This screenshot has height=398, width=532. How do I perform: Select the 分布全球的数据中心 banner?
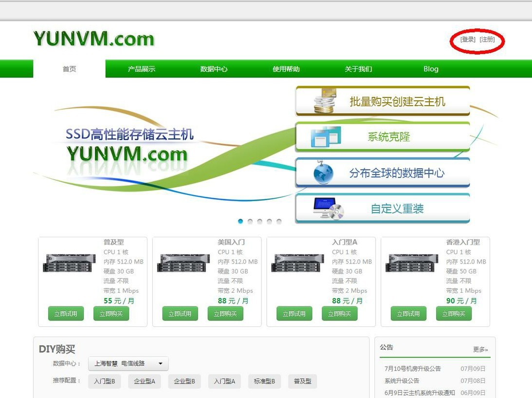point(383,173)
